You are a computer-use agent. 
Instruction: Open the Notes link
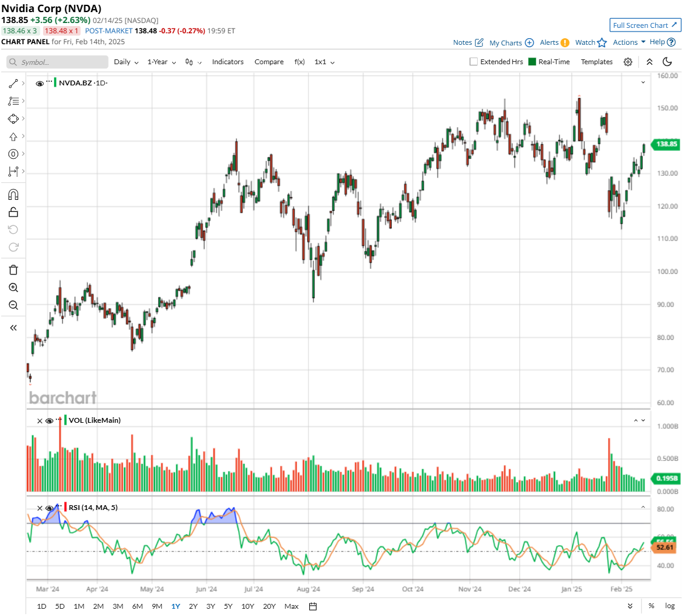pos(462,42)
